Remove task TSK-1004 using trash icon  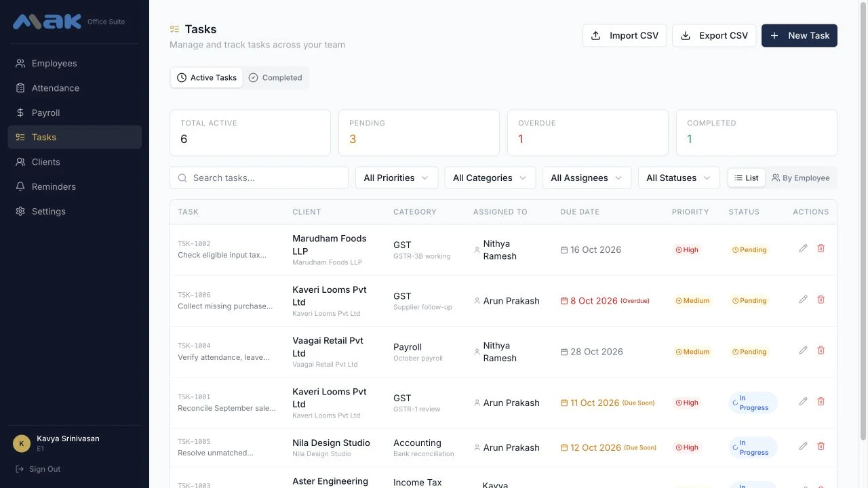point(821,350)
